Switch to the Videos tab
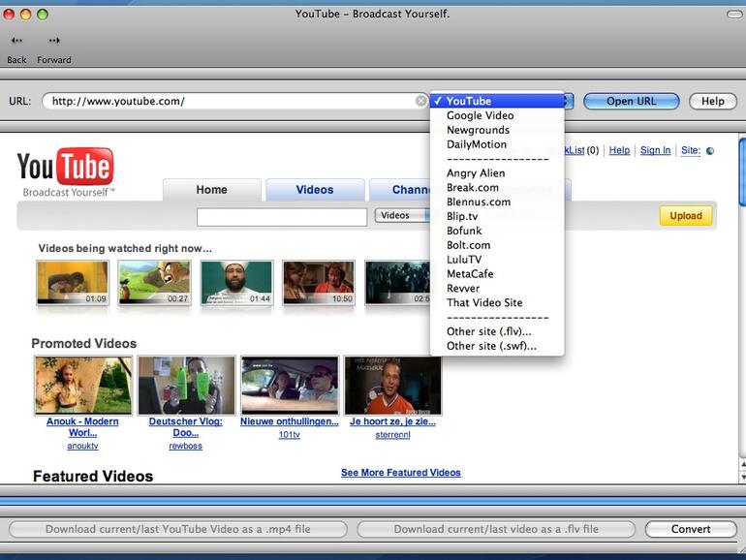Image resolution: width=746 pixels, height=560 pixels. [x=315, y=190]
